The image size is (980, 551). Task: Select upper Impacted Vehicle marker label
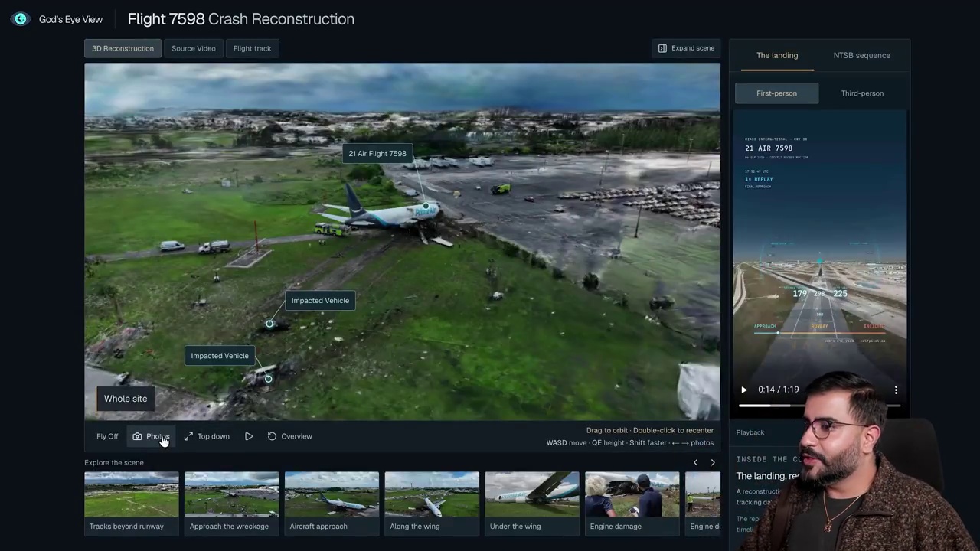point(320,300)
